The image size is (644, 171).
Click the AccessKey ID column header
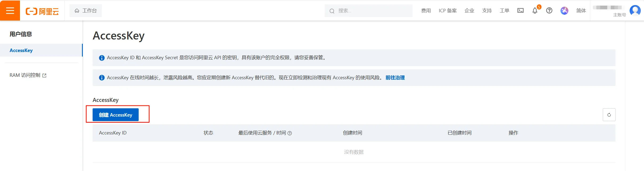[x=113, y=133]
